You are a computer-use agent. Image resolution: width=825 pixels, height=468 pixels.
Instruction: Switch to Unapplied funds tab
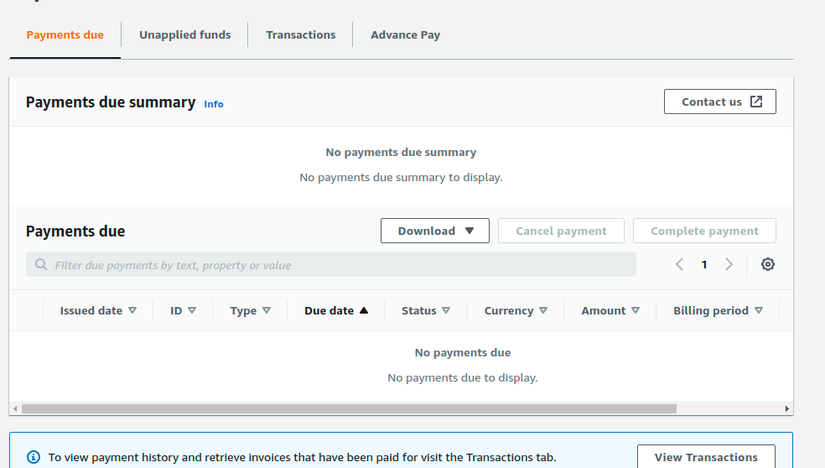(185, 35)
